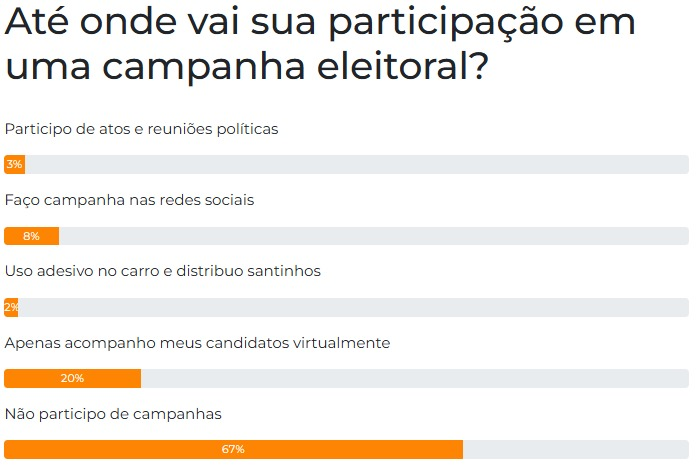Select 'Apenas acompanho meus candidatos virtualmente' option

197,343
